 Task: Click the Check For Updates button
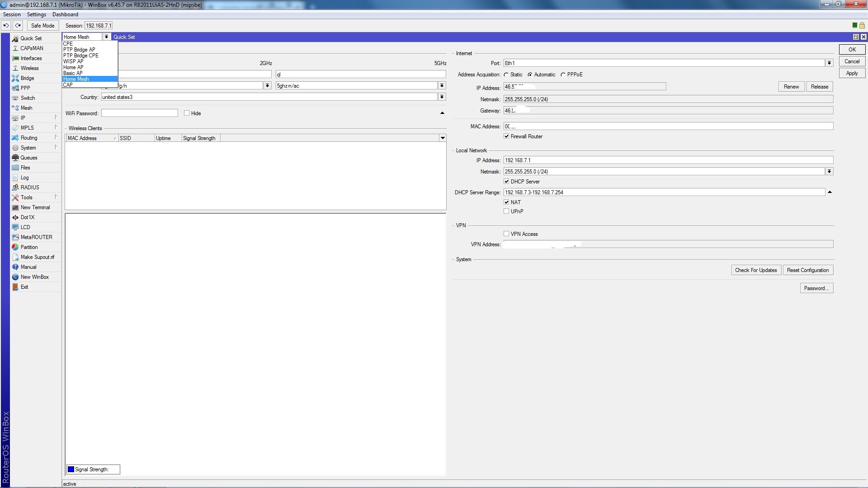point(755,270)
